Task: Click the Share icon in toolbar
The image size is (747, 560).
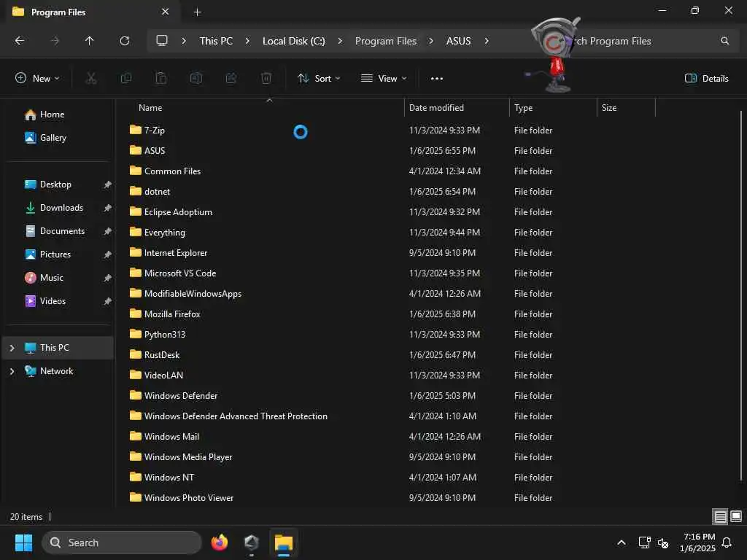Action: point(231,78)
